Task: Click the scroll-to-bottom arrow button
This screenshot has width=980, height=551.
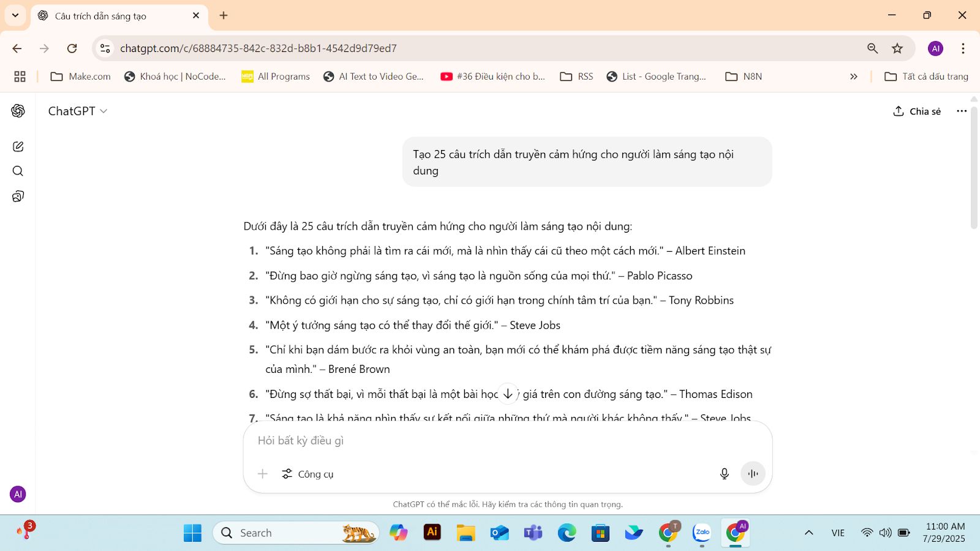Action: [x=508, y=394]
